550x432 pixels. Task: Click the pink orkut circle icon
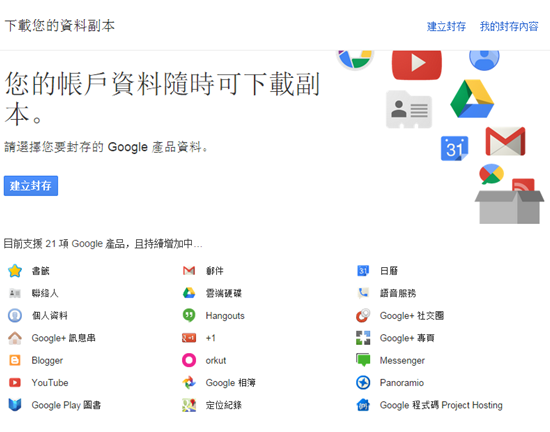coord(189,360)
